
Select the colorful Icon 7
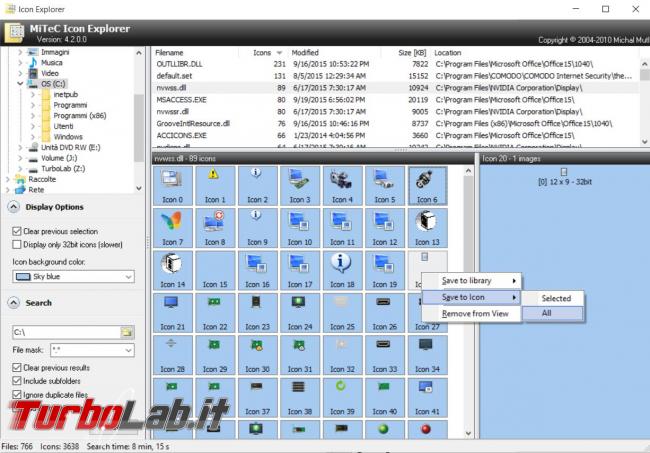point(172,228)
